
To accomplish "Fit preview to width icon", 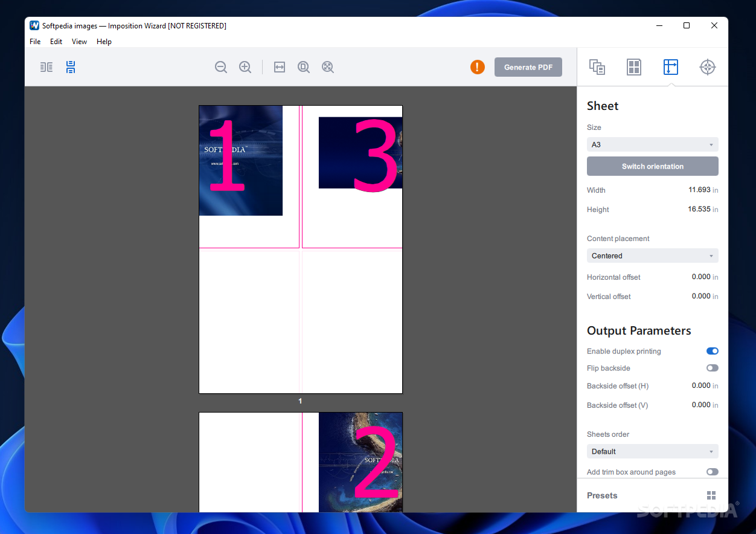I will [280, 67].
